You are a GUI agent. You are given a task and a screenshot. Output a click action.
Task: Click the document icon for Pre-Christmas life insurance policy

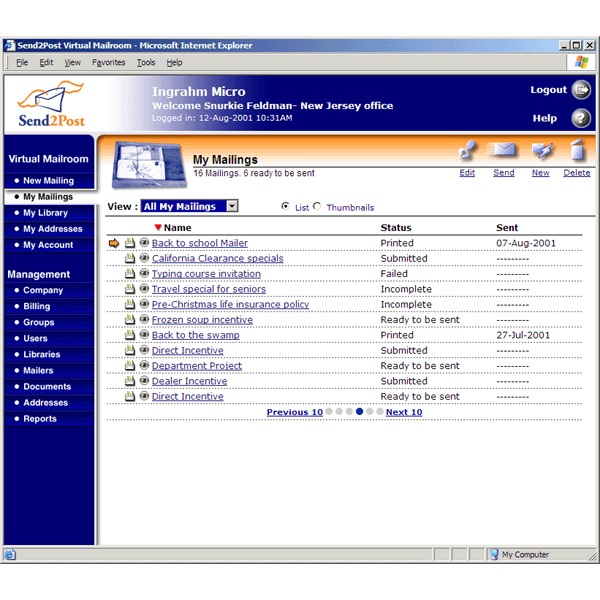click(x=130, y=304)
